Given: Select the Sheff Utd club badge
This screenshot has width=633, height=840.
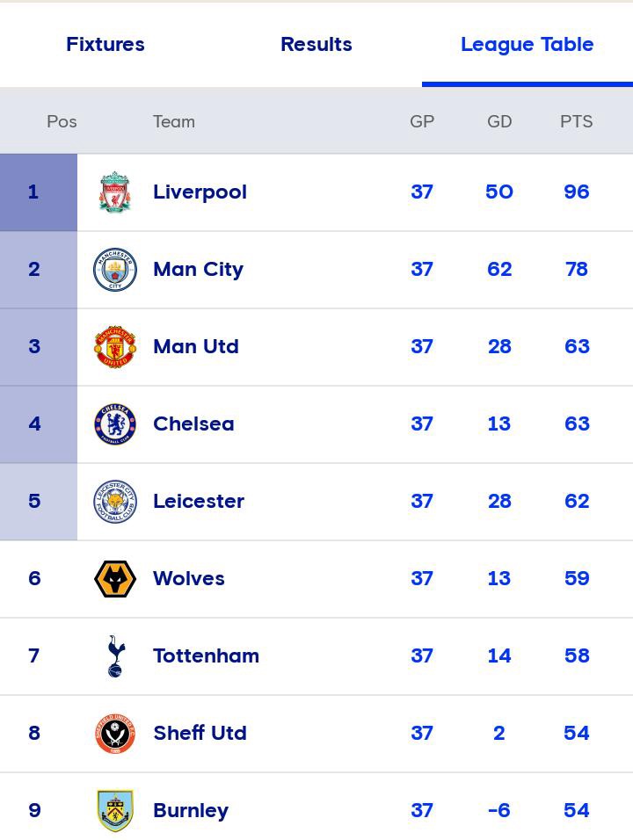Looking at the screenshot, I should coord(115,734).
